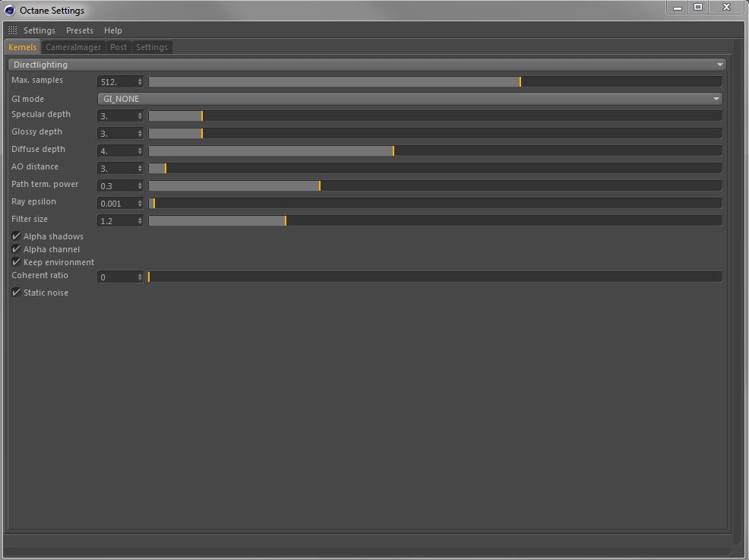Click the Max. samples stepper arrows
Viewport: 749px width, 560px height.
(140, 82)
